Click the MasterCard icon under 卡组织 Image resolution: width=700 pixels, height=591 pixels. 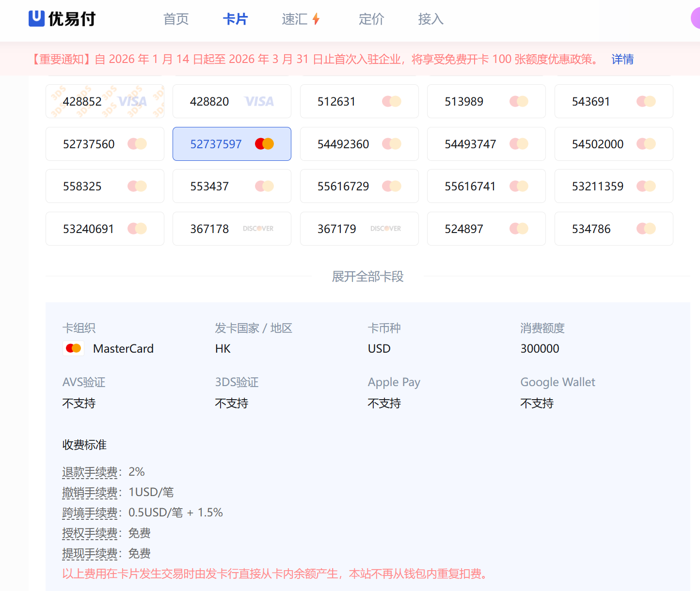tap(74, 348)
